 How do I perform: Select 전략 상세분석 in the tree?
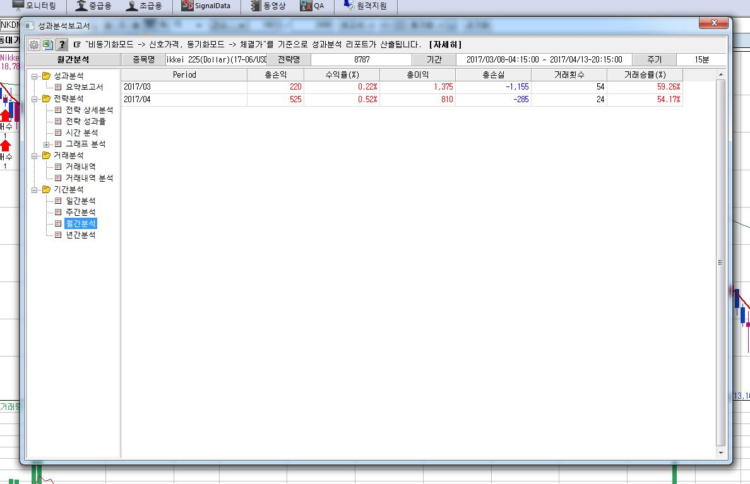89,110
